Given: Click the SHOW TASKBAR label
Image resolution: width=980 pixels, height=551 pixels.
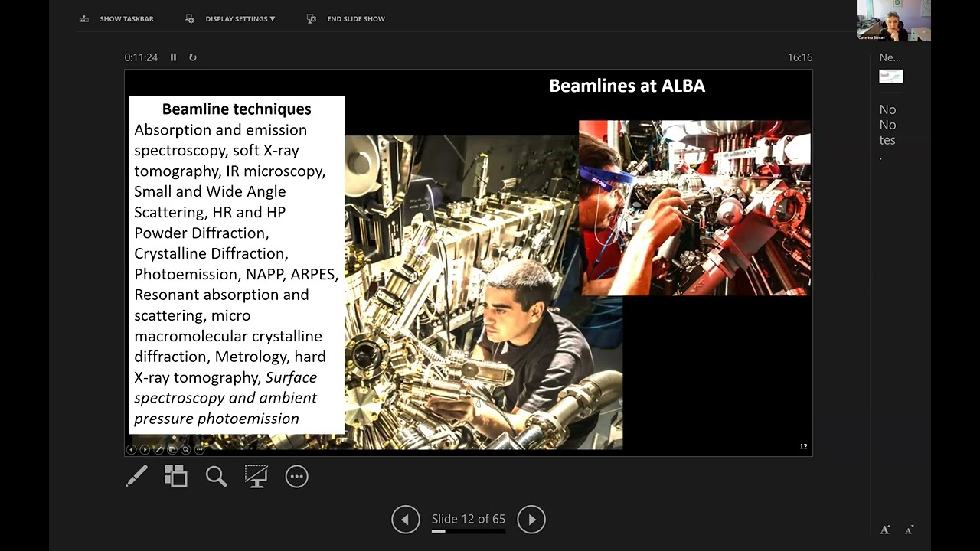Looking at the screenshot, I should (126, 19).
